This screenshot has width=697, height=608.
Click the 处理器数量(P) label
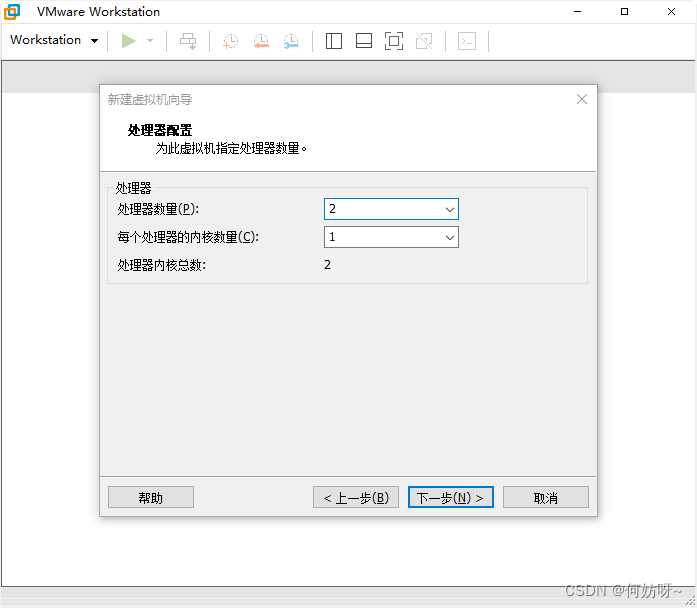[158, 209]
